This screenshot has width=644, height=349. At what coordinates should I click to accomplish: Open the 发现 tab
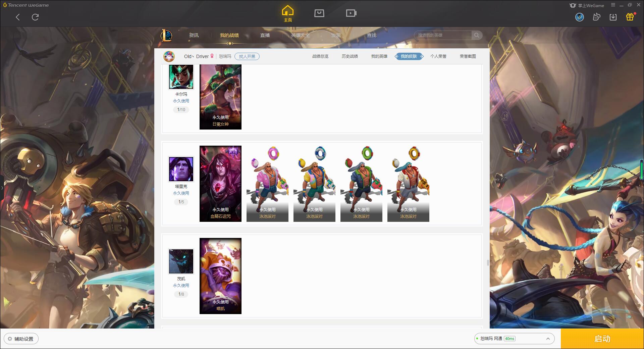(336, 35)
